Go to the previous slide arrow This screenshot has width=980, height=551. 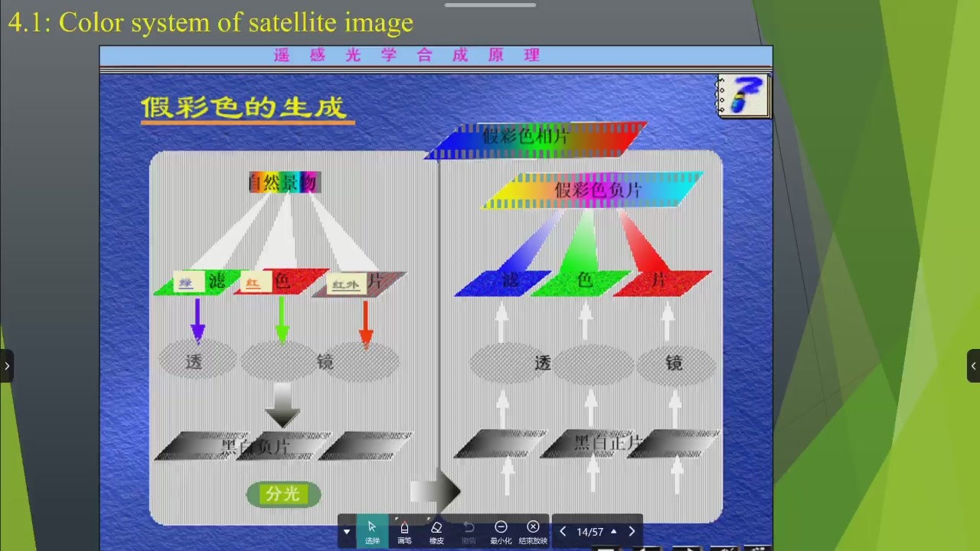coord(563,531)
